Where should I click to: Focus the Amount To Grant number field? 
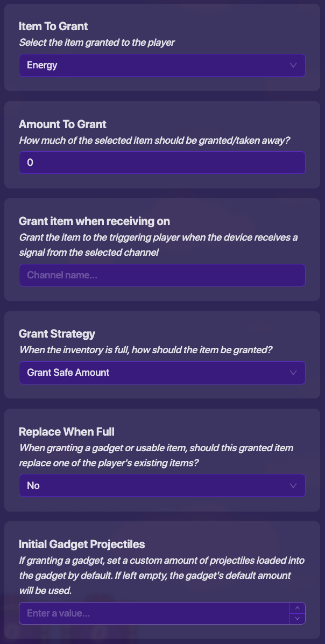click(x=161, y=163)
